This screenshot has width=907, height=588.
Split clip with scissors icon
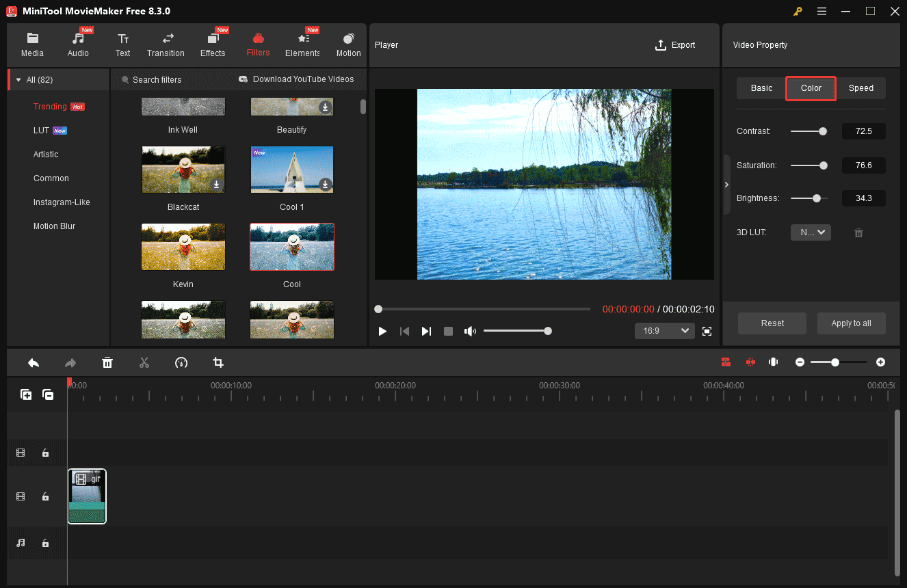coord(144,362)
